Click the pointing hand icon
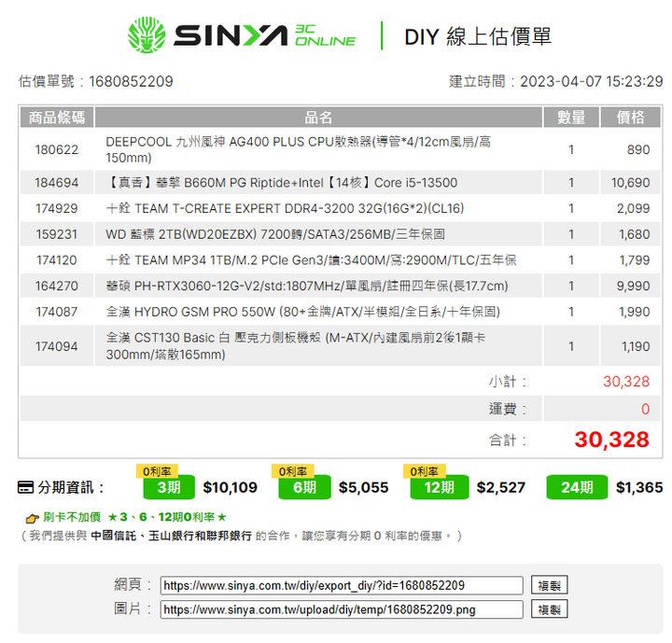This screenshot has height=643, width=672. tap(32, 518)
